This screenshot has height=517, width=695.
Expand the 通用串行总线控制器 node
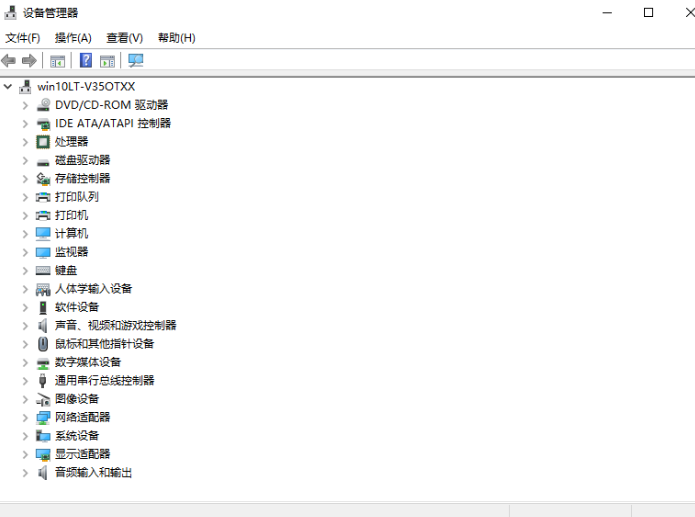25,380
